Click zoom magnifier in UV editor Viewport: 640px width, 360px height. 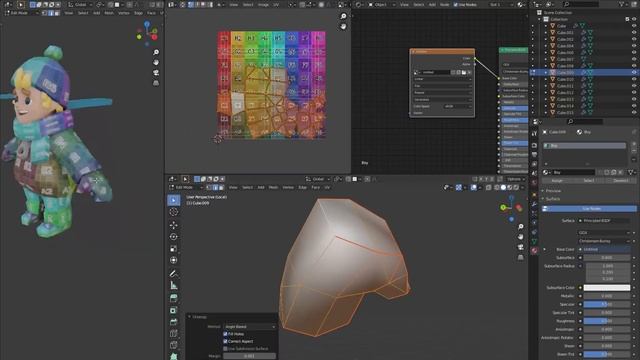(343, 16)
